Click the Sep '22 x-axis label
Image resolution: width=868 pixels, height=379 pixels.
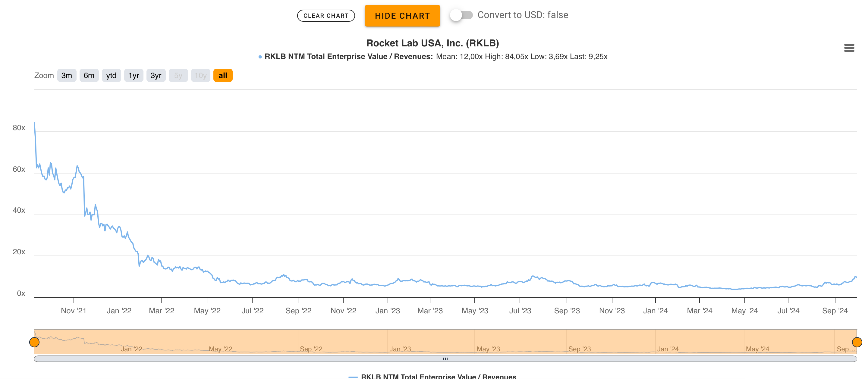click(298, 311)
